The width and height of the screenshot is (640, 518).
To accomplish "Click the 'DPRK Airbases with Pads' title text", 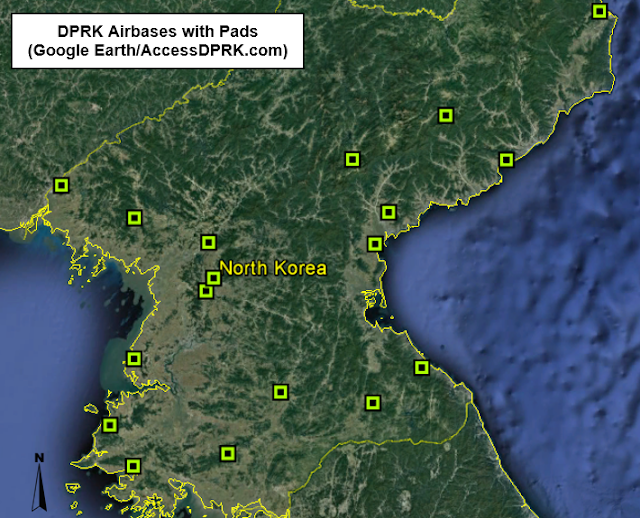I will click(x=158, y=31).
